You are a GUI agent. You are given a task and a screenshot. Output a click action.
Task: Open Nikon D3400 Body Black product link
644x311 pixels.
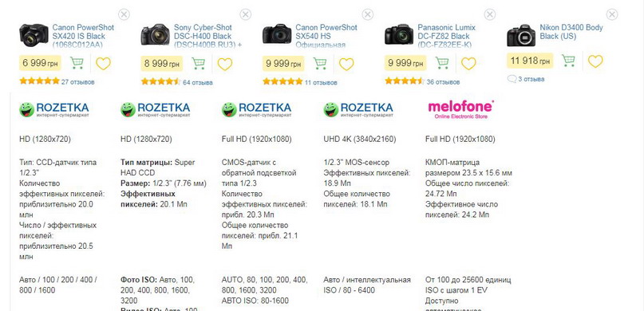click(x=571, y=32)
